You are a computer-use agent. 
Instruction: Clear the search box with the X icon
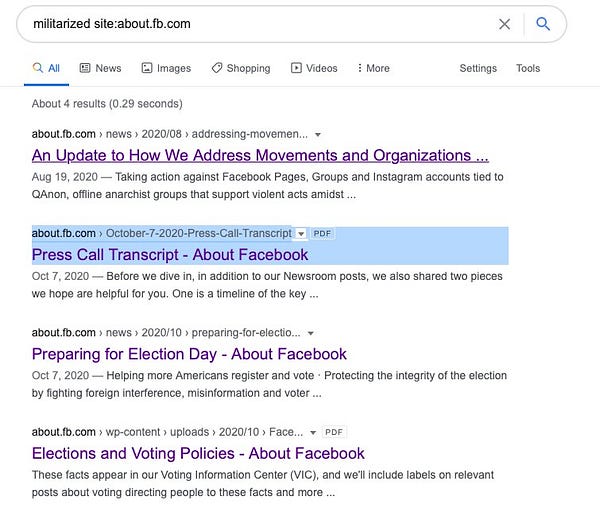click(504, 24)
